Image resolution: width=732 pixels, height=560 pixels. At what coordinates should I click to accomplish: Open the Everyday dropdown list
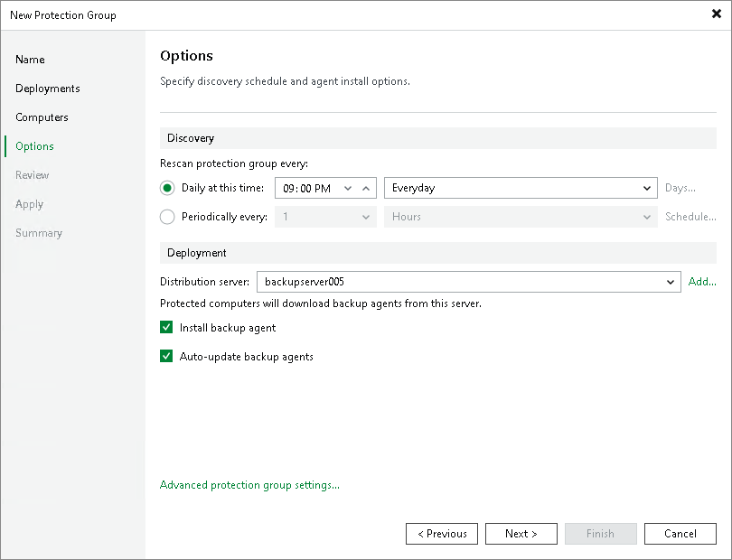pos(521,188)
